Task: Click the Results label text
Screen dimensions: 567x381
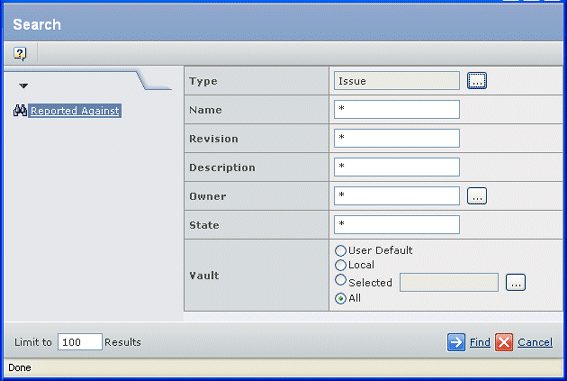Action: click(123, 342)
